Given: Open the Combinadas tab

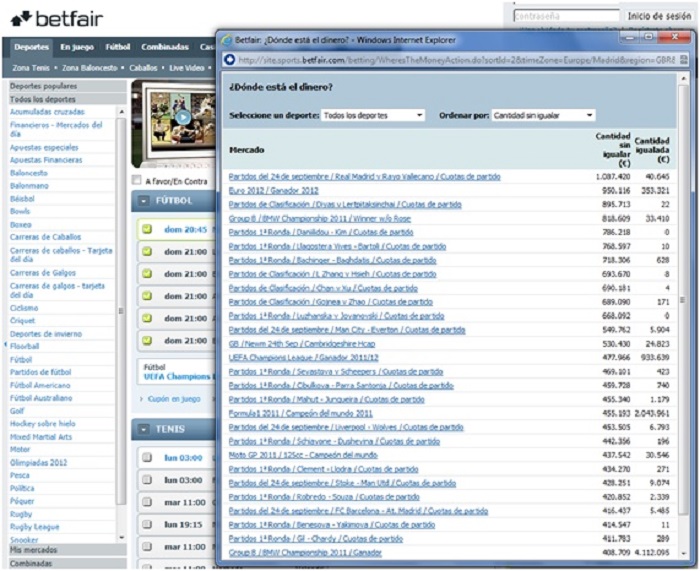Looking at the screenshot, I should point(164,47).
